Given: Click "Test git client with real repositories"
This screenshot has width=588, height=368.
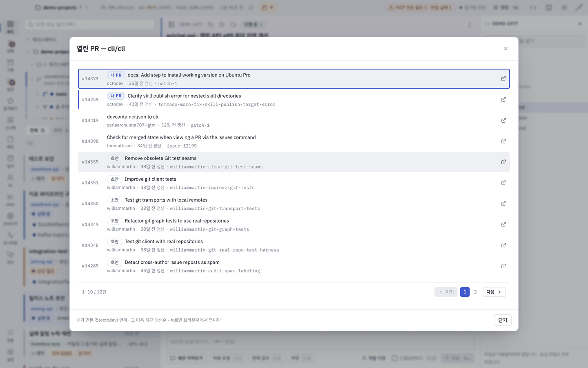Looking at the screenshot, I should (x=164, y=242).
